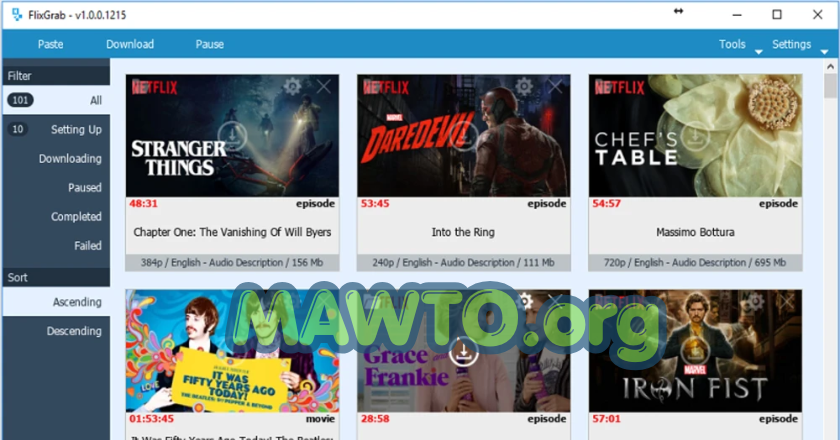Show Failed downloads
The width and height of the screenshot is (840, 440).
56,245
